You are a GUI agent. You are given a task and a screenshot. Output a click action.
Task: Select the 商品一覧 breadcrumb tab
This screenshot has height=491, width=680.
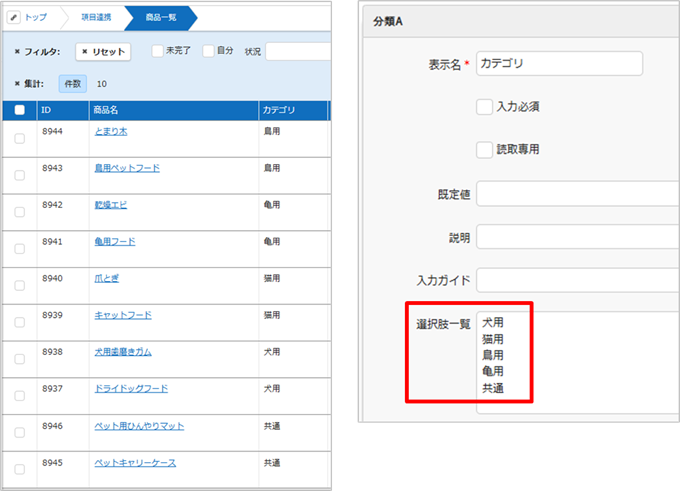[158, 17]
